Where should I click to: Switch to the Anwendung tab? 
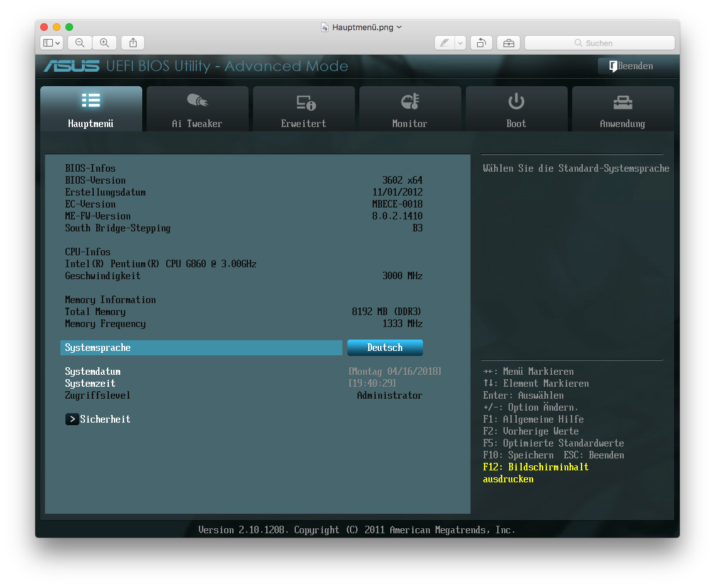click(622, 109)
